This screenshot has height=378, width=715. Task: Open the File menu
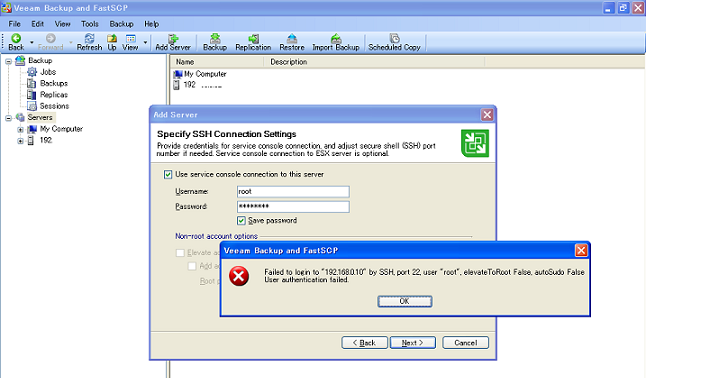click(15, 24)
